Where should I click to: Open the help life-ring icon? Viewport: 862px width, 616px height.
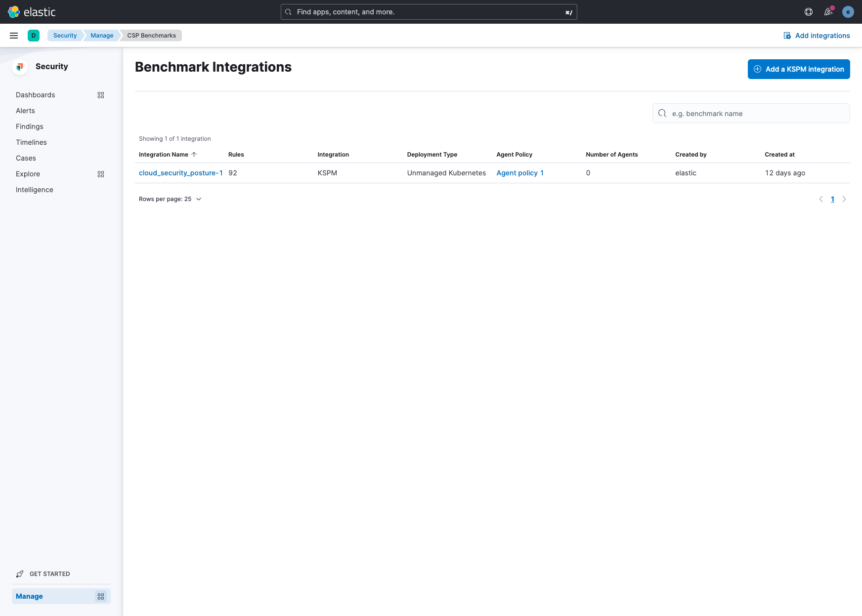tap(809, 11)
